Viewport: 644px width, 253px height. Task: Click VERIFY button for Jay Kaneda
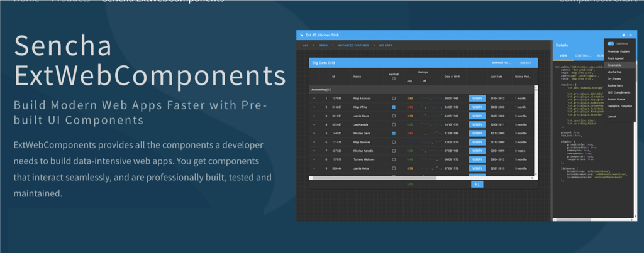click(x=477, y=125)
